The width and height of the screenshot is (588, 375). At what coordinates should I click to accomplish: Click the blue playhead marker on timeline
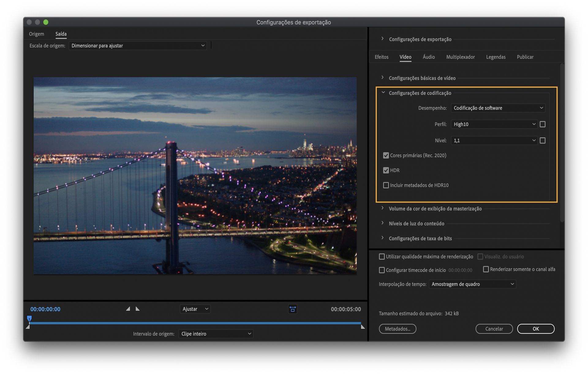coord(29,319)
